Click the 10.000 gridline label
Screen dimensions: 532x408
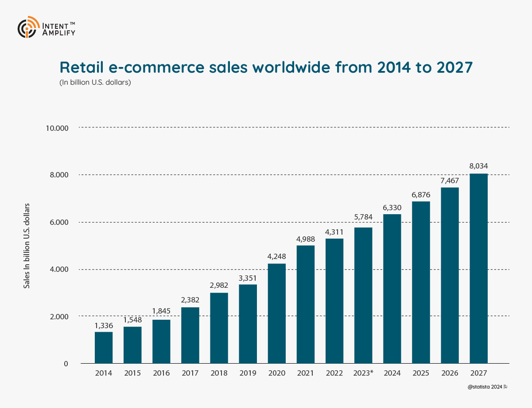pyautogui.click(x=57, y=128)
